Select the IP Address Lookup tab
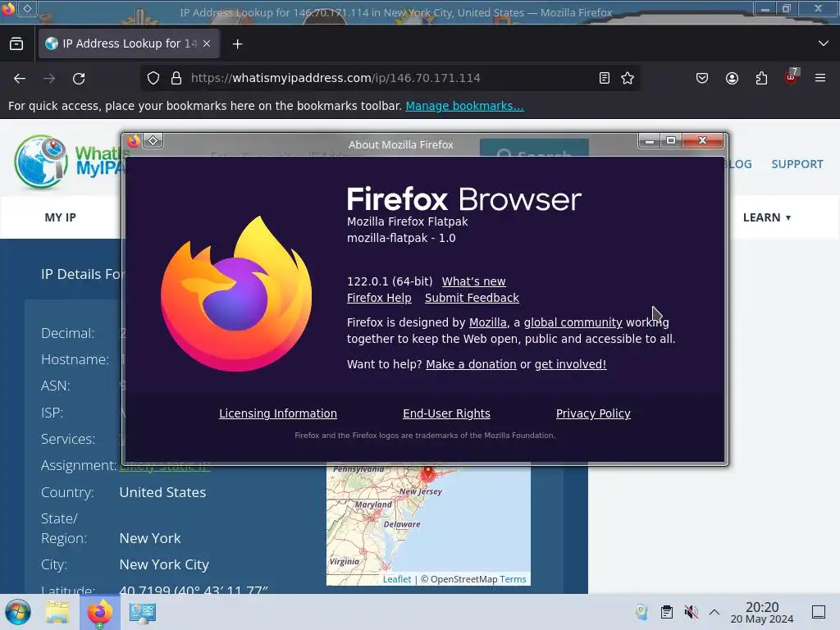This screenshot has width=840, height=630. (x=129, y=43)
